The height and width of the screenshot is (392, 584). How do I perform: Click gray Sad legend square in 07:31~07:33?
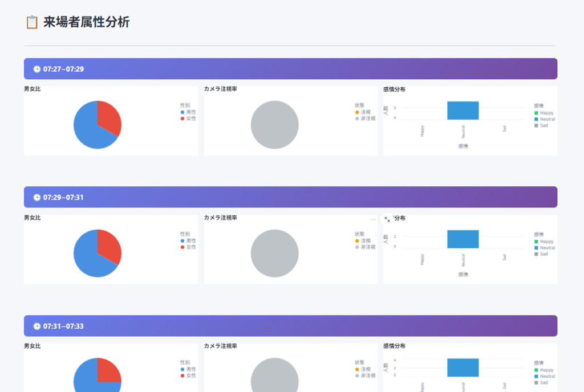(x=536, y=382)
